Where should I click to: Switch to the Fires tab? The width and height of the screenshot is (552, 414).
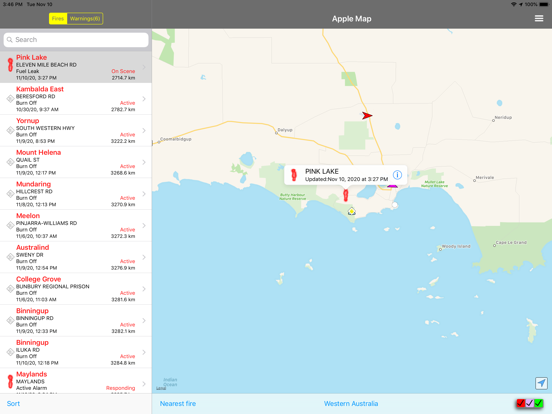click(58, 19)
